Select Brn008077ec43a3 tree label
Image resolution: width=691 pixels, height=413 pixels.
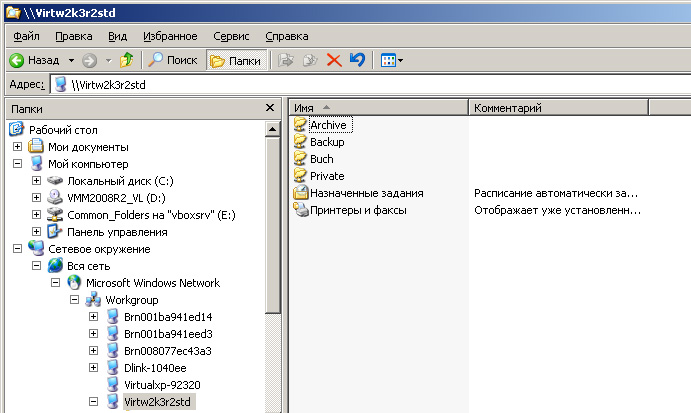point(168,351)
